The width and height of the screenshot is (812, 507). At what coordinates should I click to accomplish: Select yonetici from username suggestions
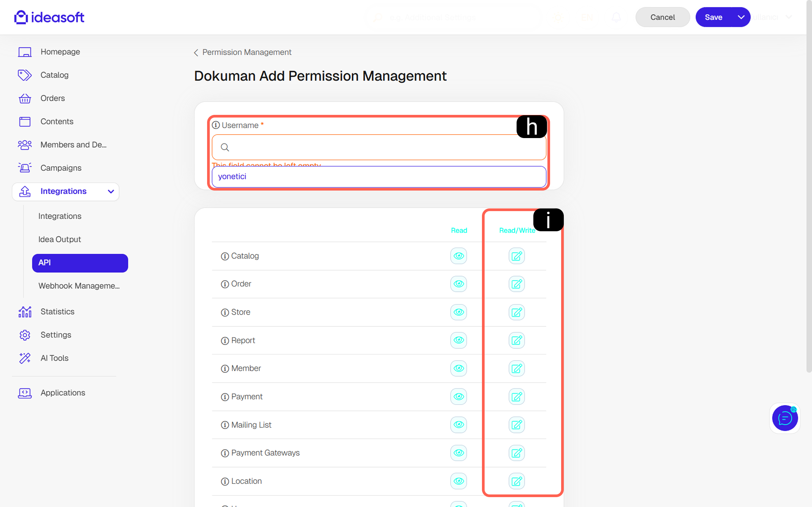(x=379, y=176)
